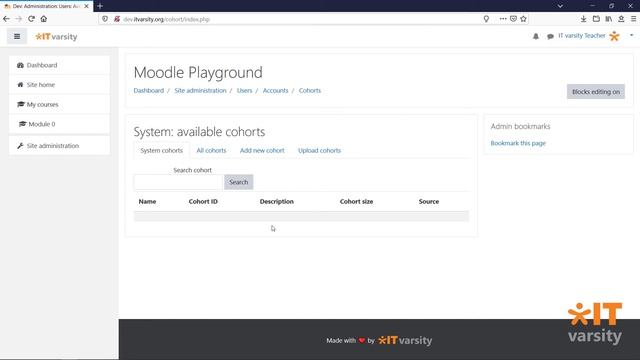This screenshot has height=360, width=640.
Task: Click the Site administration breadcrumb link
Action: 200,91
